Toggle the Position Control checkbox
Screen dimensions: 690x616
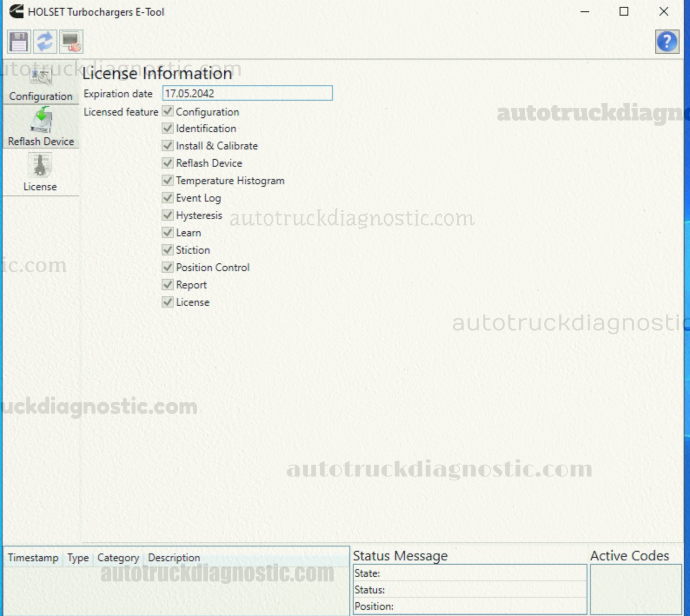pyautogui.click(x=168, y=267)
